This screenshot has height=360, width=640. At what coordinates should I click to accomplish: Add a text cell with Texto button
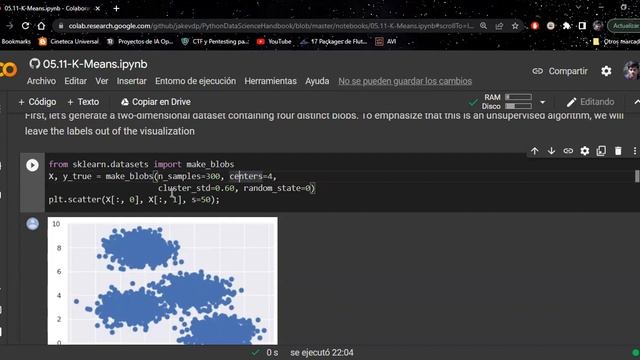coord(83,102)
